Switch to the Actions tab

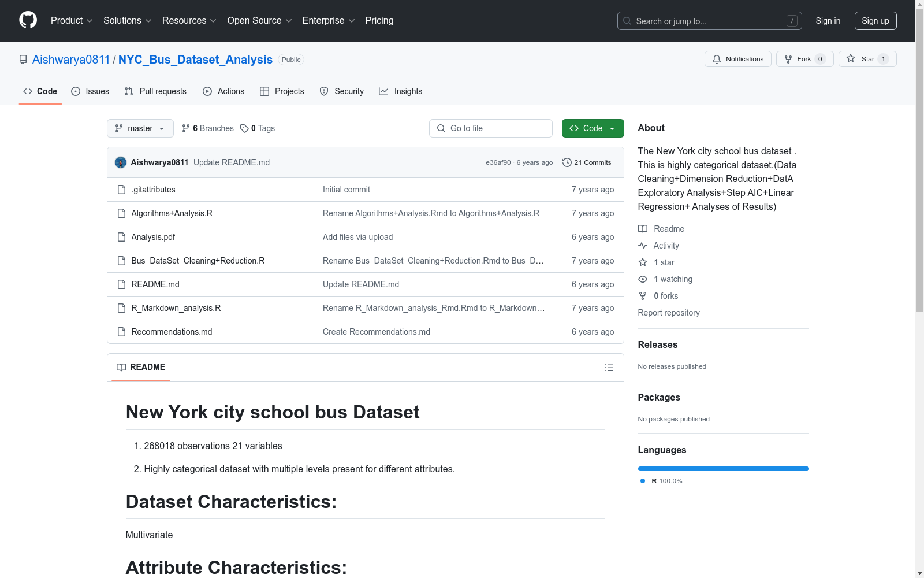click(223, 91)
